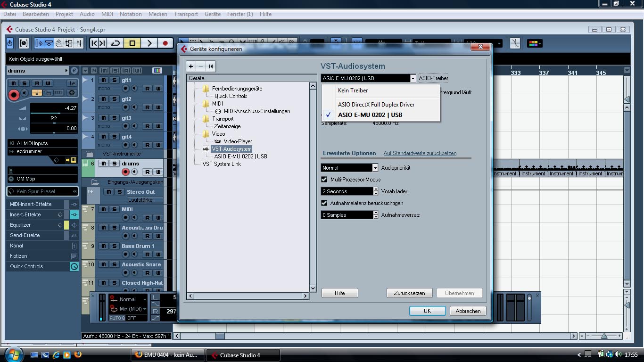Record-enable the drums track in inspector
The image size is (644, 362).
(14, 95)
